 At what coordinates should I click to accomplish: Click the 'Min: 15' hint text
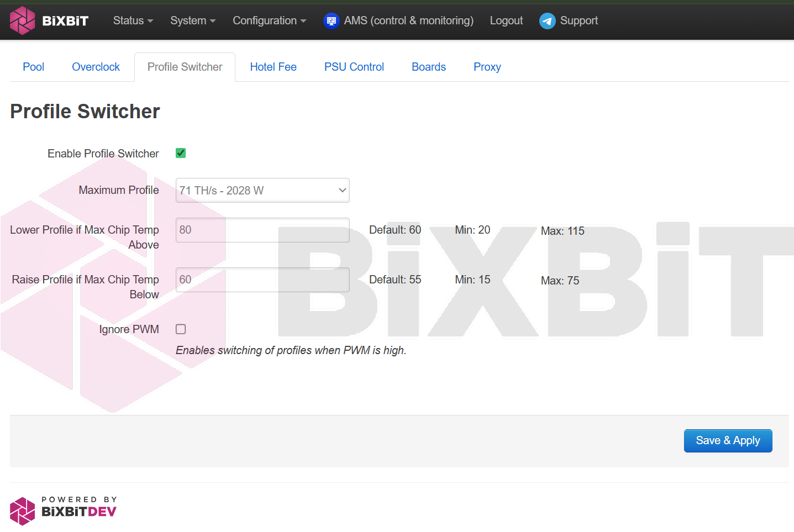coord(472,280)
